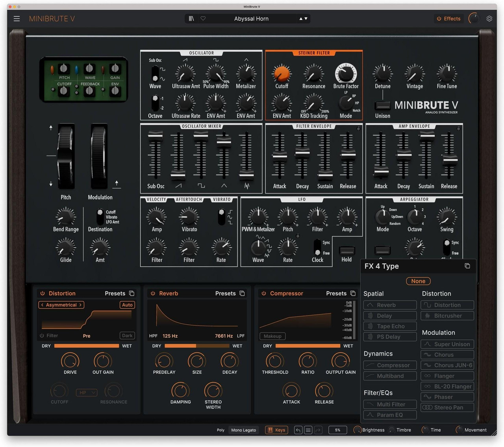The image size is (504, 447).
Task: Choose Tape Echo effect type
Action: tap(390, 326)
